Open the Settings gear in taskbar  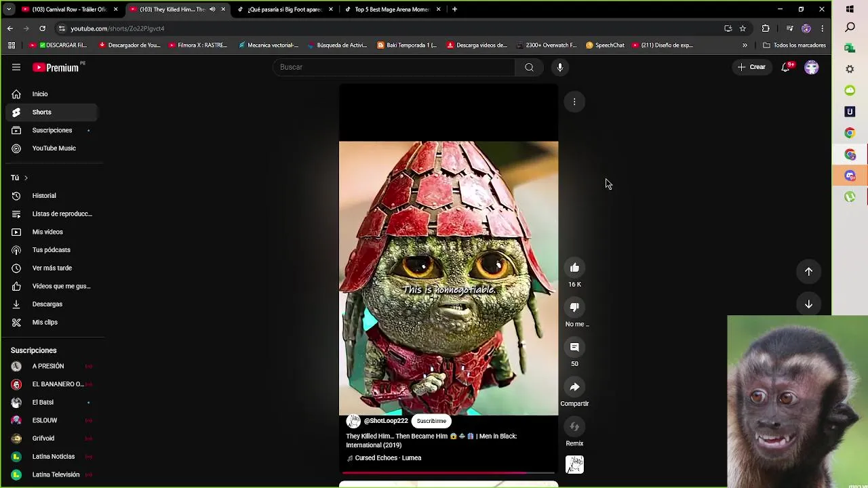[850, 69]
